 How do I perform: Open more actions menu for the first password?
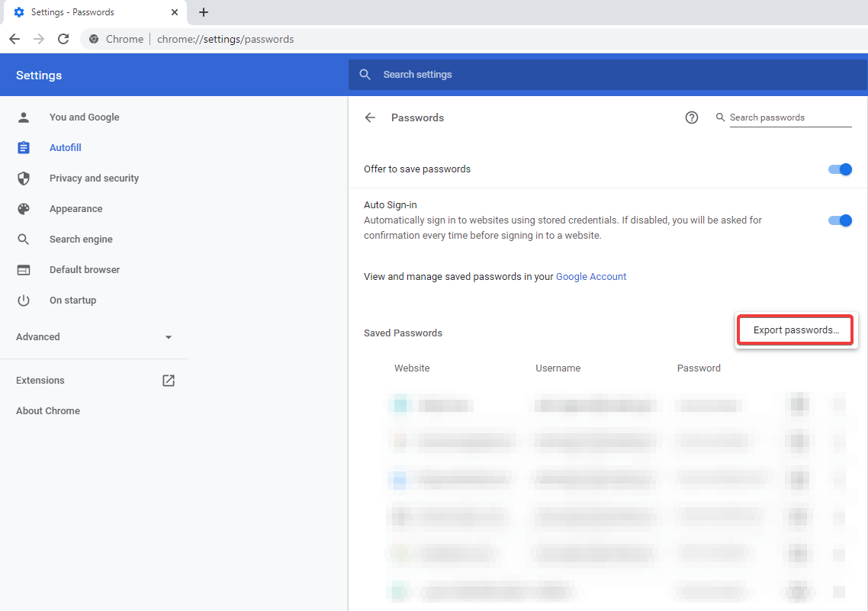(839, 404)
